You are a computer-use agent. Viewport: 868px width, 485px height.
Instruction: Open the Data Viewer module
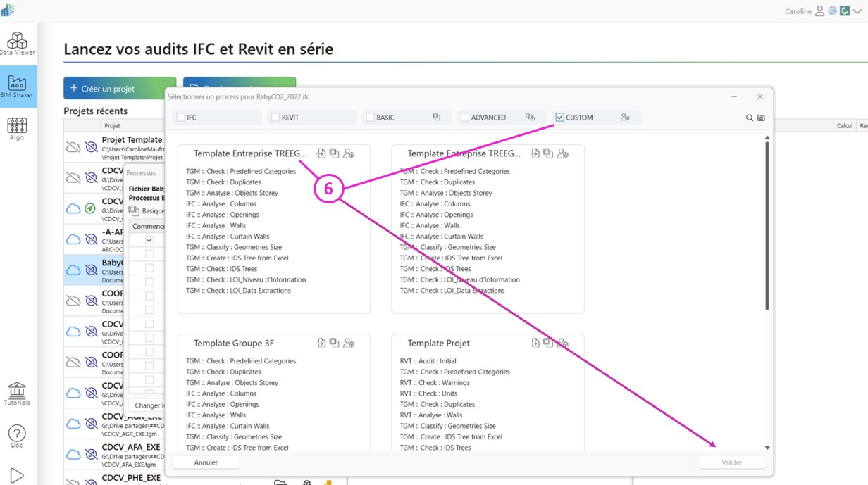click(x=17, y=44)
